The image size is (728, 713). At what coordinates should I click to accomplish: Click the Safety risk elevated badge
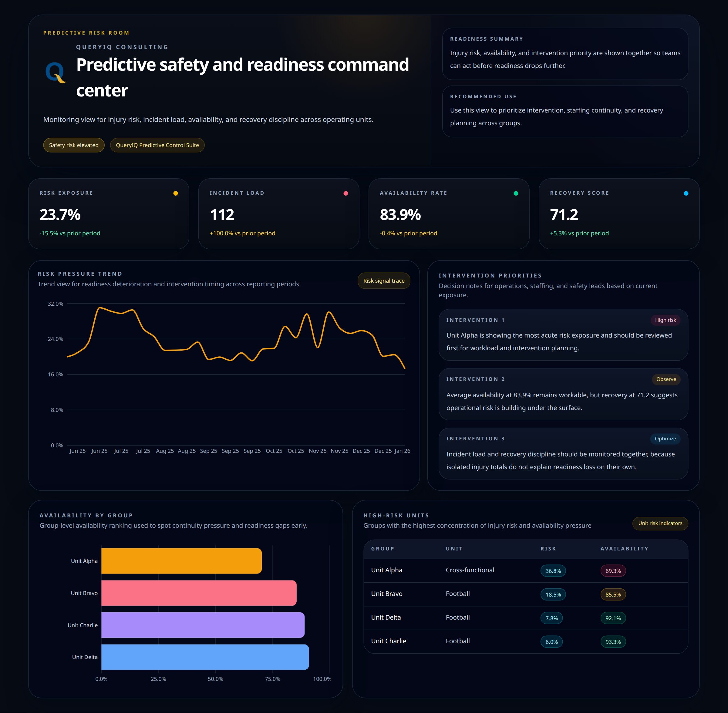pos(74,145)
